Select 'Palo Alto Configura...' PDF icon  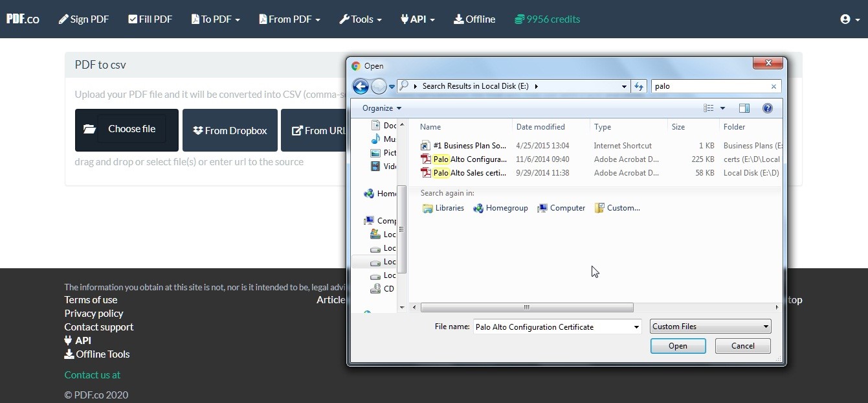[x=425, y=159]
